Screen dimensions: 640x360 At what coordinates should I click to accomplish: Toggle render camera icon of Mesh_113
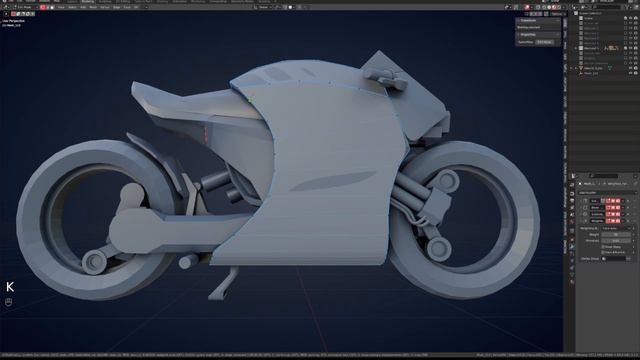point(636,73)
